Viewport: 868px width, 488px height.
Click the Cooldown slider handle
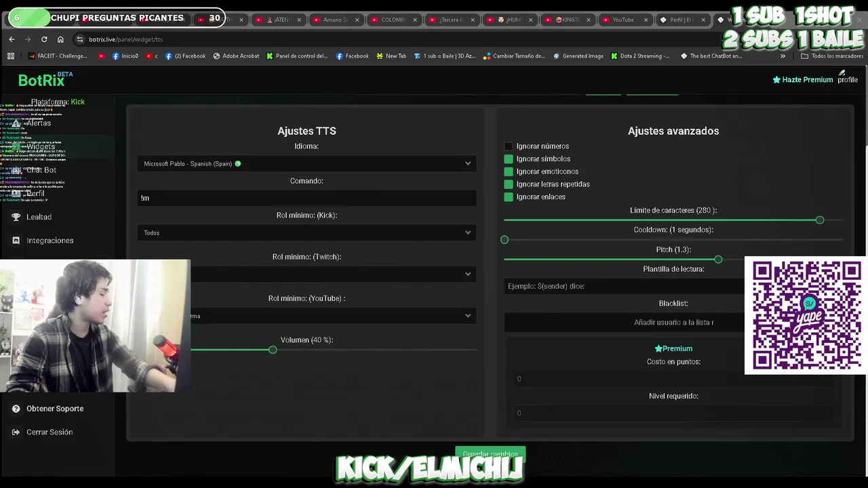tap(505, 240)
